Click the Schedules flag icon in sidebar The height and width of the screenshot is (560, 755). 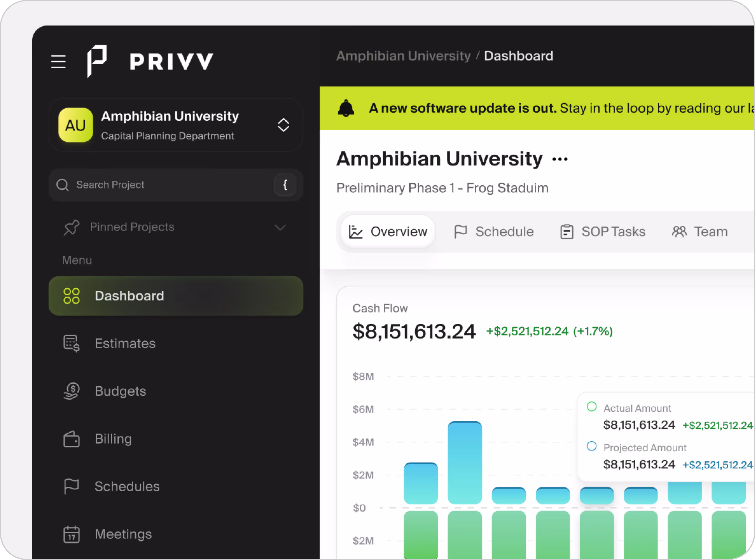pos(72,487)
